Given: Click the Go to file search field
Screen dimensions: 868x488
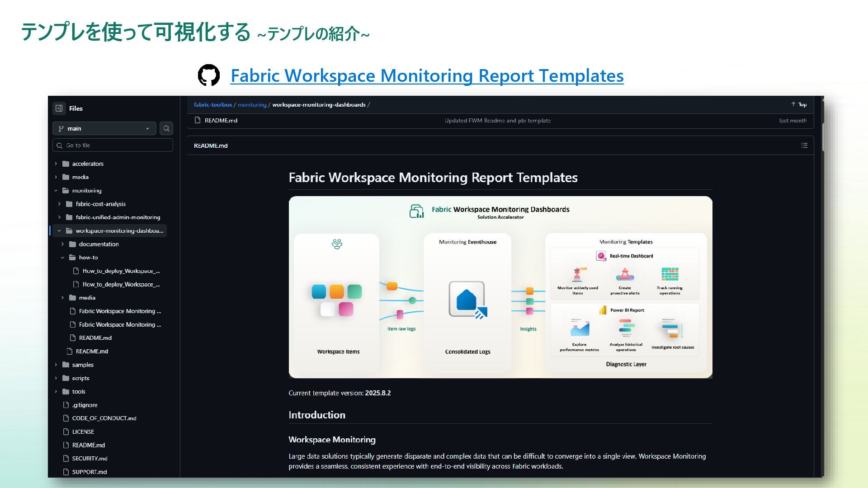Looking at the screenshot, I should point(113,145).
